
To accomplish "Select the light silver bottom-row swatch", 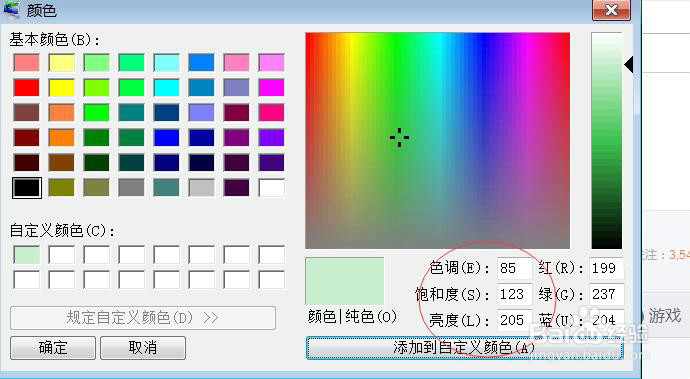I will tap(202, 188).
